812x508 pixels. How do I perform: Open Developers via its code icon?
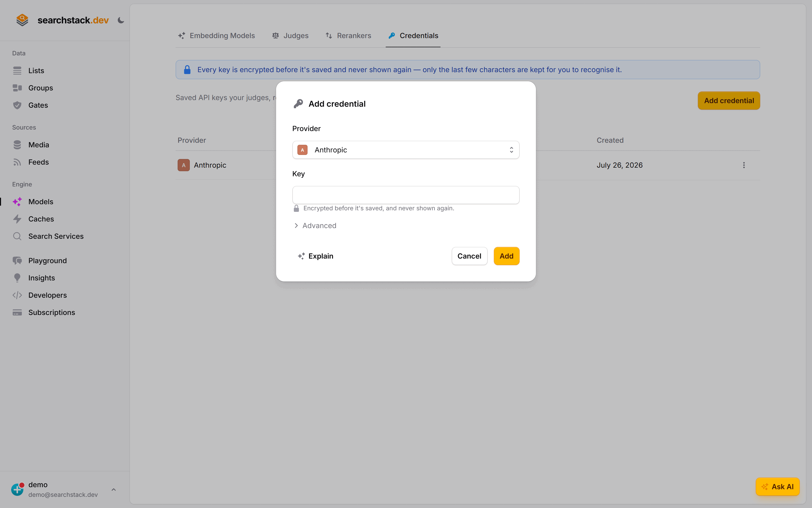(x=17, y=295)
